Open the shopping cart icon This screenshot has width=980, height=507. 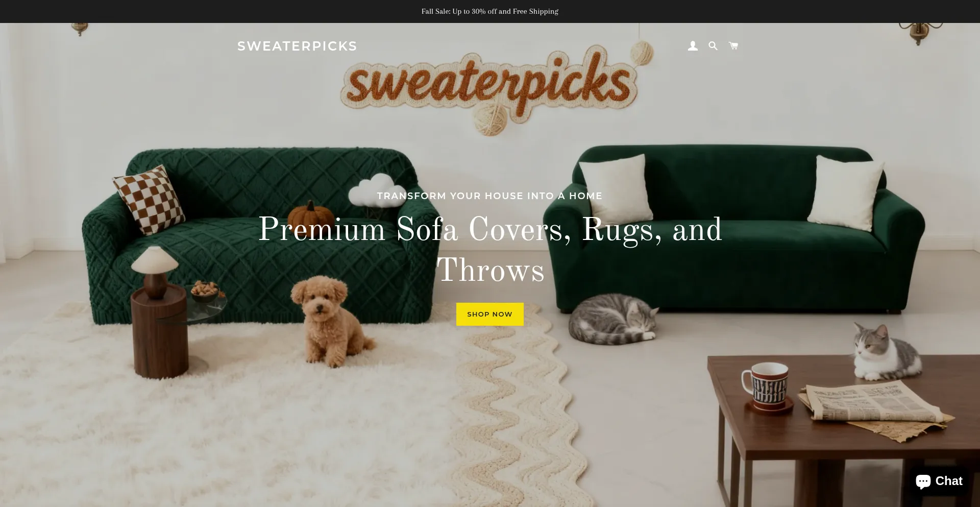[x=733, y=46]
